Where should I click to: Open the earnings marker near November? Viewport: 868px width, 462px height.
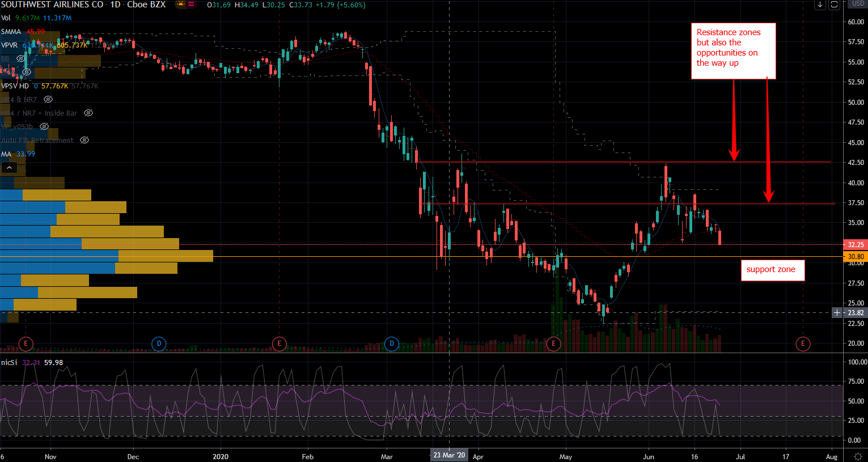[x=26, y=344]
